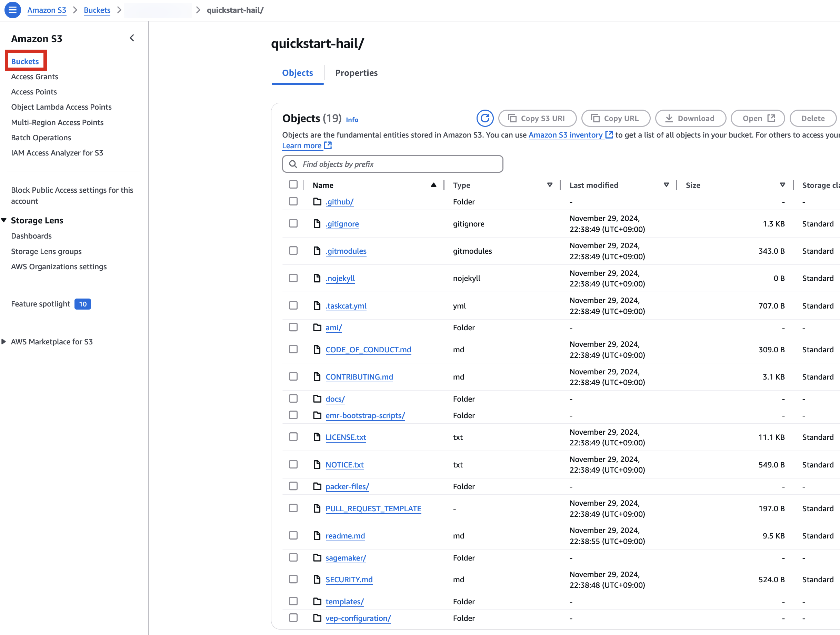Open the Buckets breadcrumb link
This screenshot has height=635, width=840.
coord(97,10)
